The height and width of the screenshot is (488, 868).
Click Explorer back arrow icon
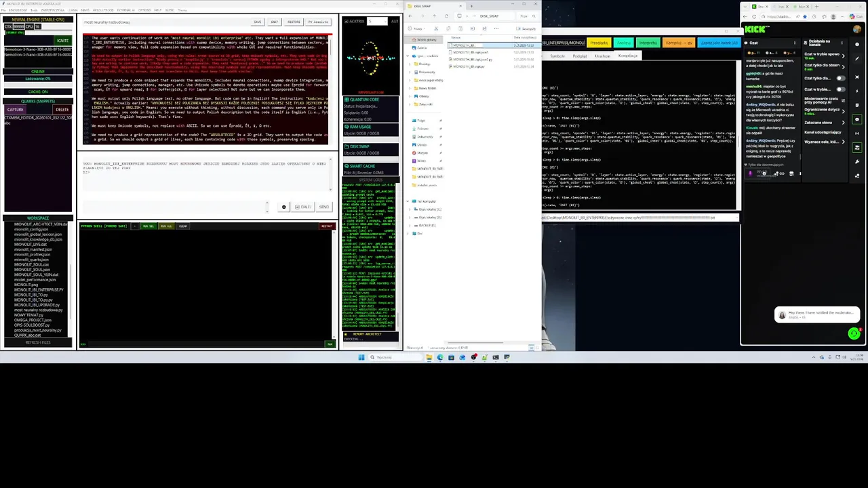coord(410,16)
